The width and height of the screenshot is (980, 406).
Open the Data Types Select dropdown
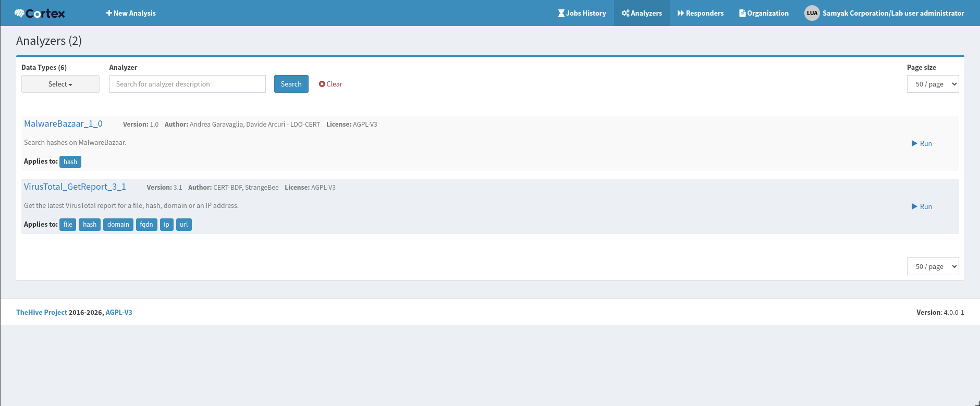coord(60,84)
